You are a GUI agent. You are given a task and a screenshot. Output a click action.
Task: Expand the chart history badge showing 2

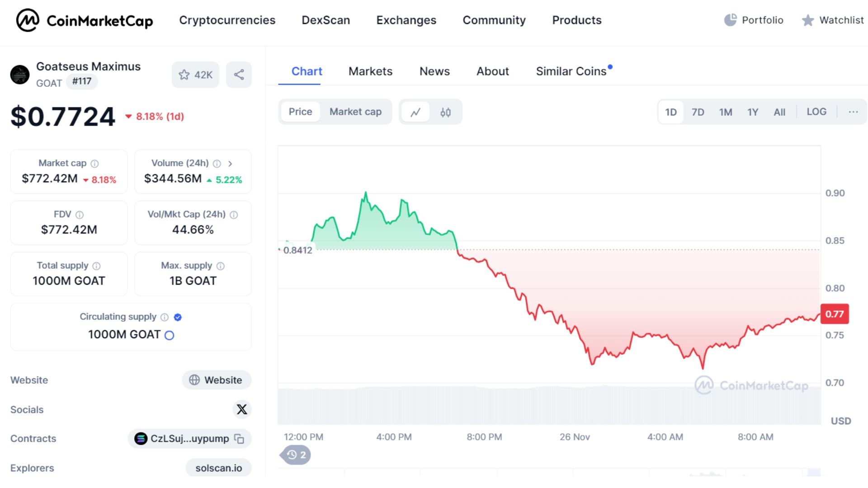(296, 455)
